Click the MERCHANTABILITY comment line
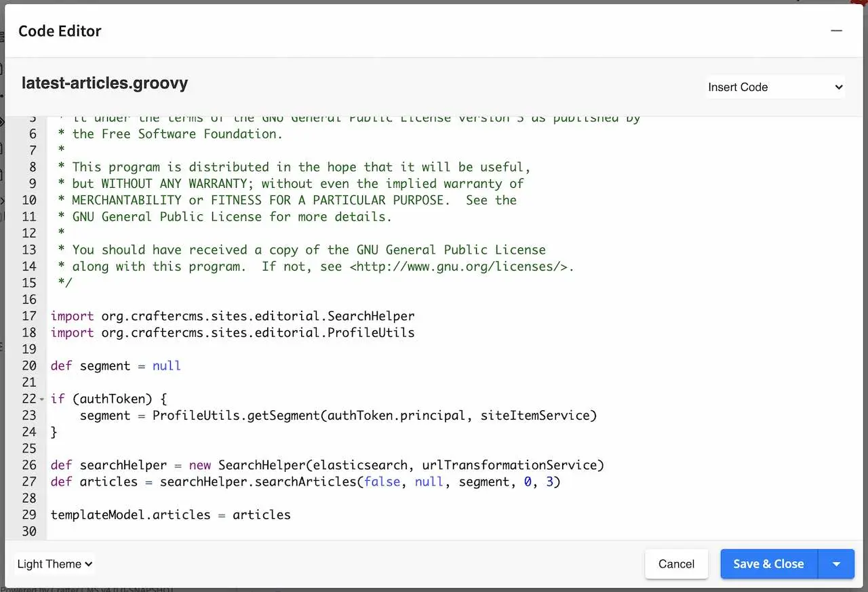This screenshot has width=868, height=592. [288, 201]
